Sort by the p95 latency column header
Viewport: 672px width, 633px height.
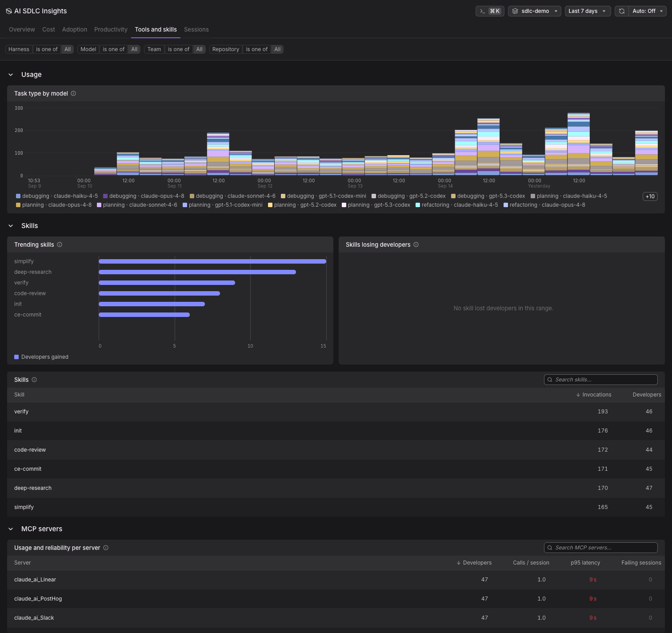(x=585, y=563)
